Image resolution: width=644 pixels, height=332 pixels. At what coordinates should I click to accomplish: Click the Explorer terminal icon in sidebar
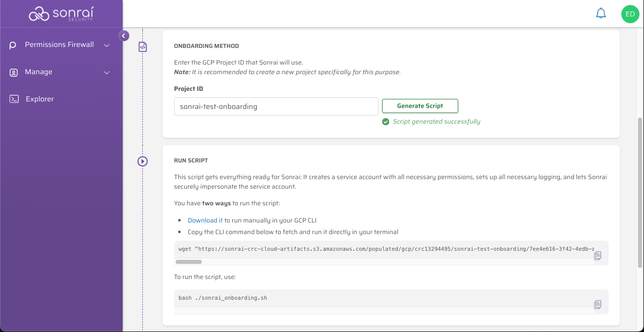pos(14,99)
